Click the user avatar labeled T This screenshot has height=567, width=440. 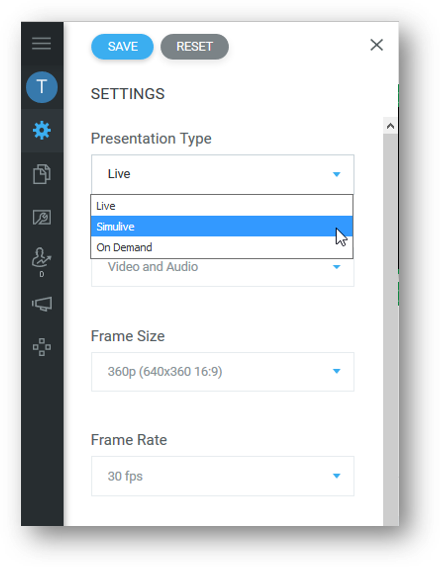42,87
